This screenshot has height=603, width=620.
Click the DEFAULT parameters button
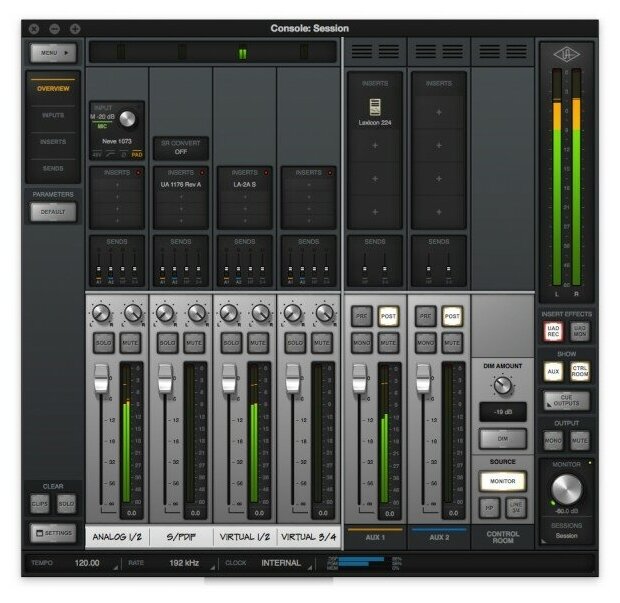pyautogui.click(x=53, y=212)
